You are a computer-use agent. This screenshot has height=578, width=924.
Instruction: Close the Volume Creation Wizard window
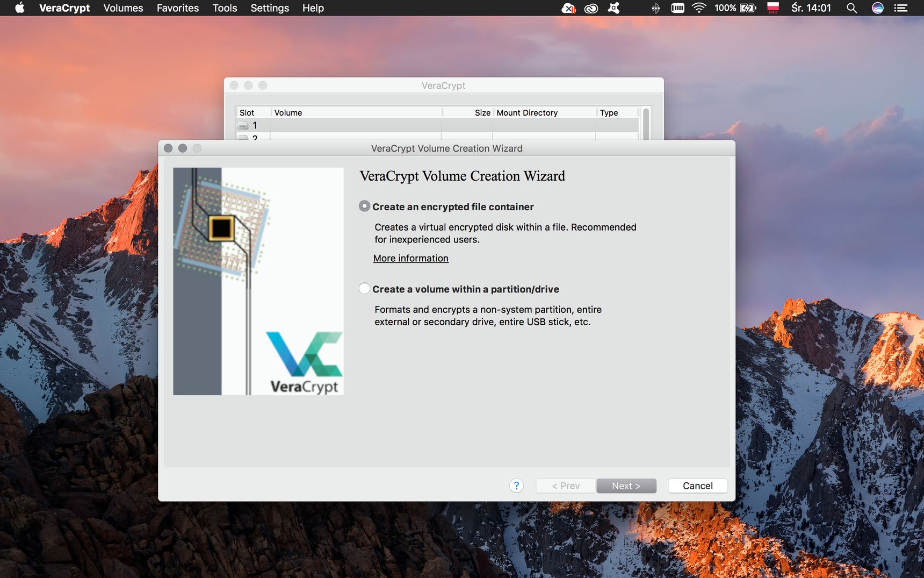pyautogui.click(x=168, y=148)
